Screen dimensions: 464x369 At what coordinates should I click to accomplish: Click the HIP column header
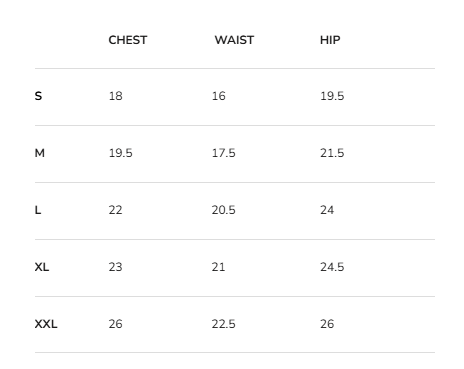[330, 40]
